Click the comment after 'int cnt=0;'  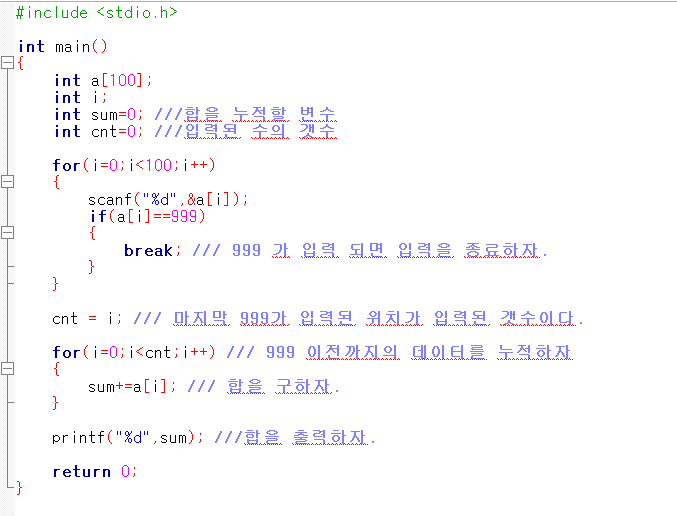[x=245, y=131]
